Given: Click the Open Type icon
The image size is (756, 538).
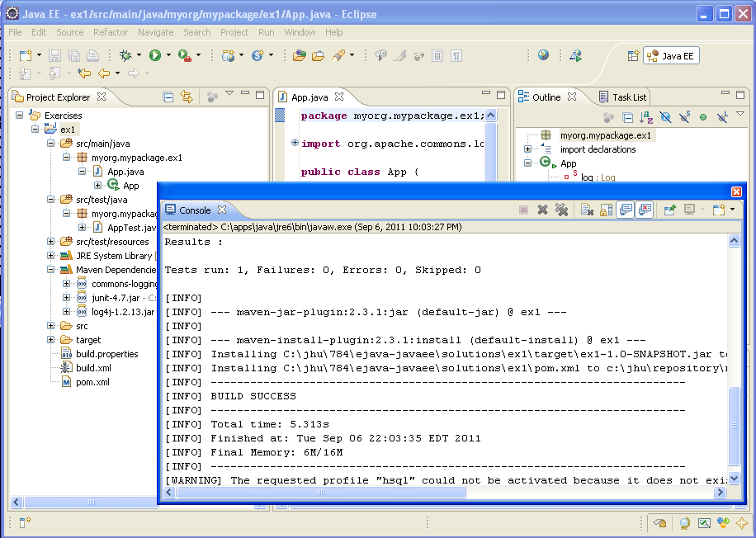Looking at the screenshot, I should 300,55.
